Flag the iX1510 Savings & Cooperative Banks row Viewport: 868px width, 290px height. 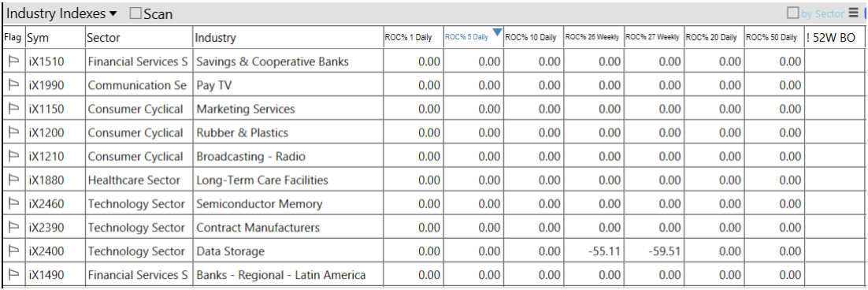click(14, 61)
